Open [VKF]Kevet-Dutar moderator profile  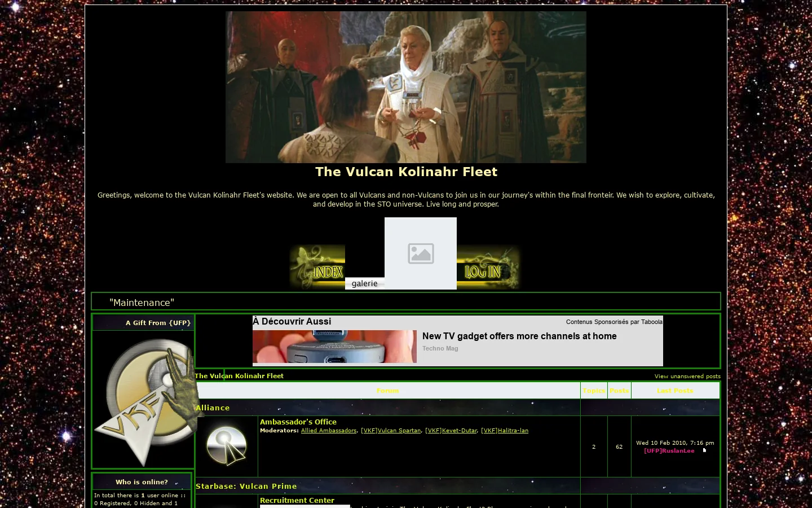(x=451, y=431)
